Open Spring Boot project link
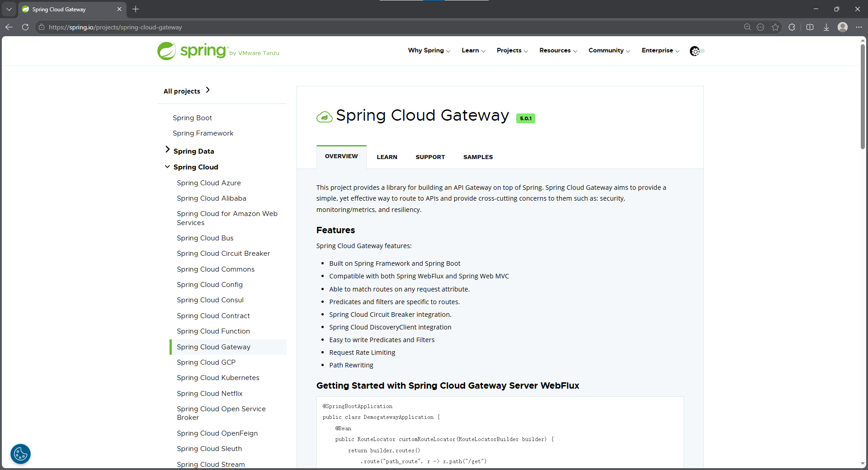The image size is (868, 470). pyautogui.click(x=192, y=118)
